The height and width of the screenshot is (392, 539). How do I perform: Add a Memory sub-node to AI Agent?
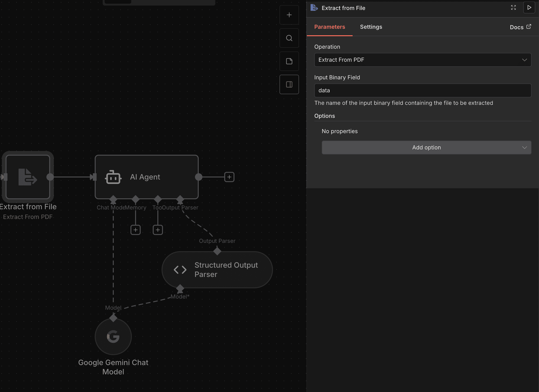point(136,230)
